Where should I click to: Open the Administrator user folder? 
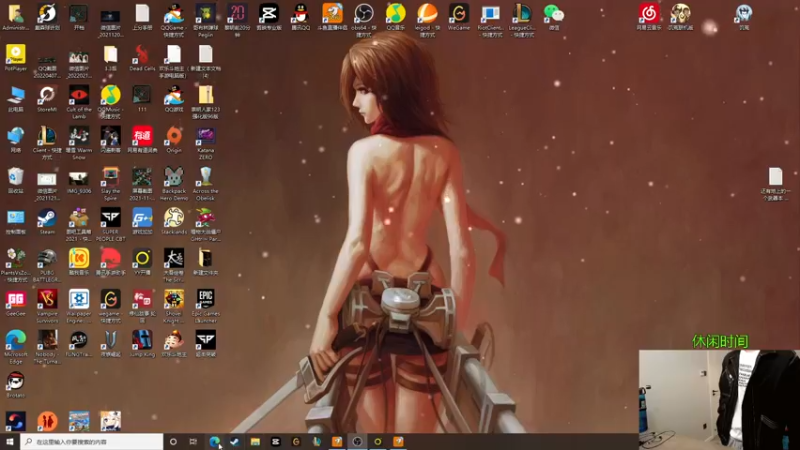point(15,17)
